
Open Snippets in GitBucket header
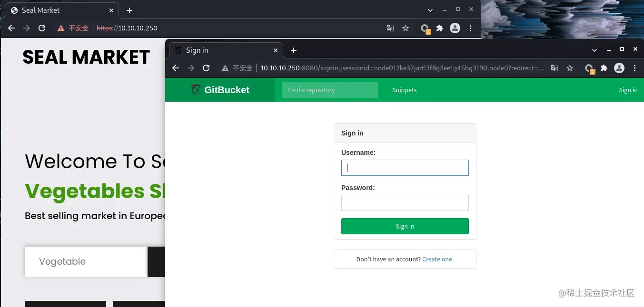coord(405,90)
